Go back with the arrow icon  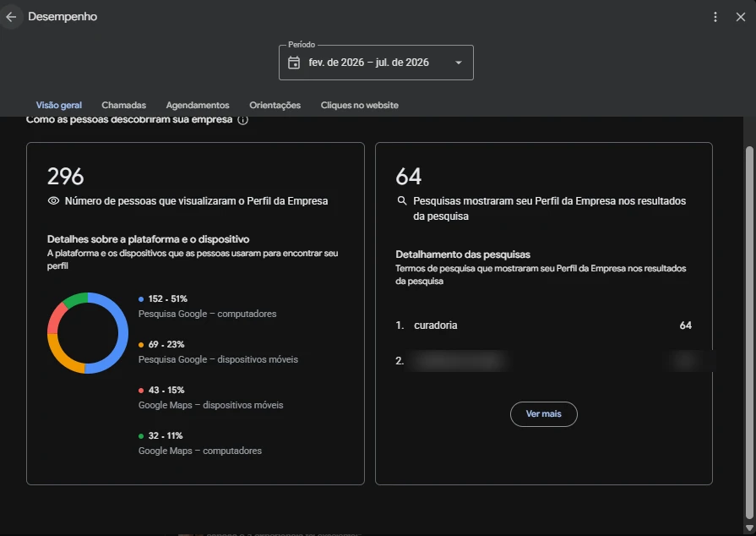(11, 17)
